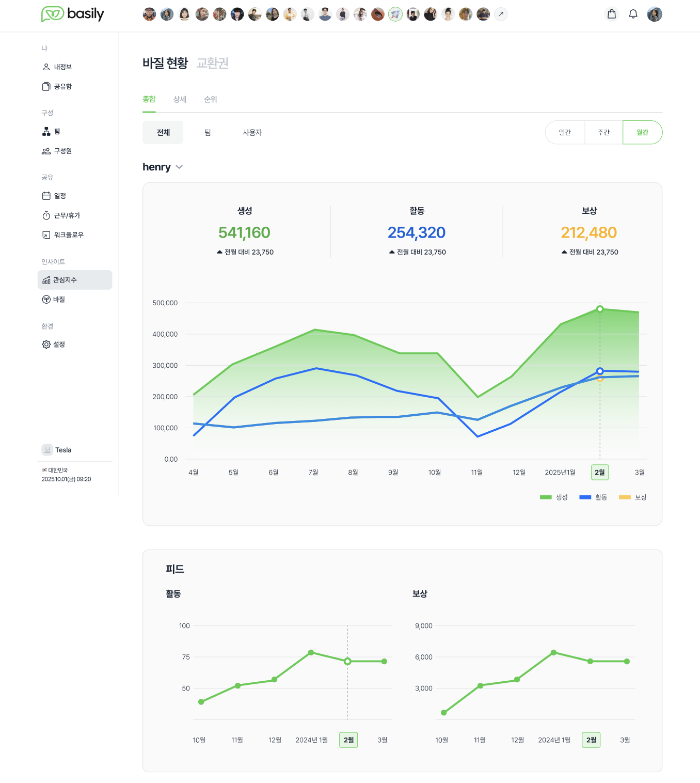
Task: Click the green 생성 data point on the chart
Action: (x=600, y=309)
